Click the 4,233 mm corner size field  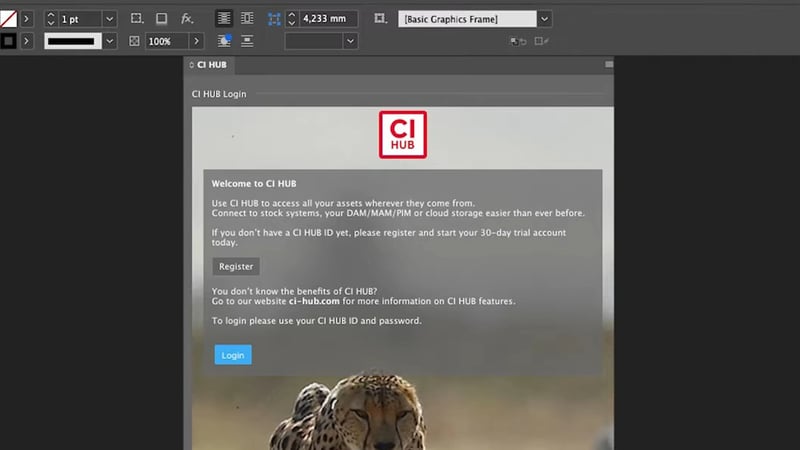click(x=328, y=19)
